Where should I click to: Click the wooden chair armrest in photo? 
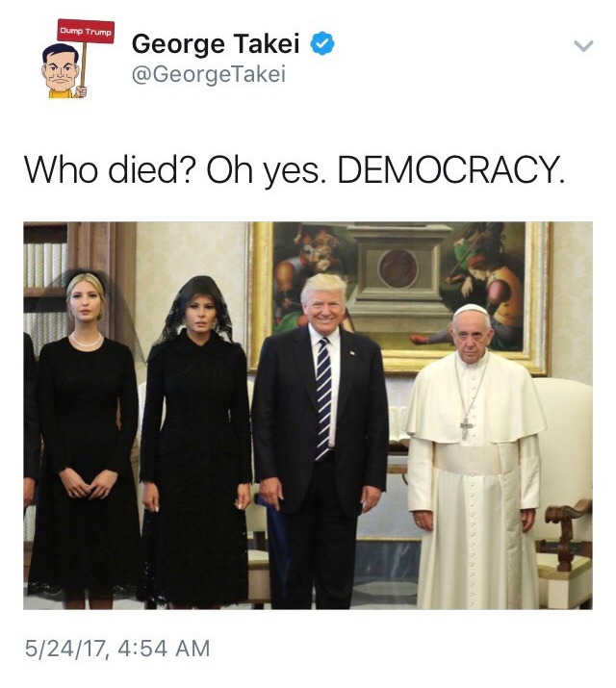tap(568, 512)
